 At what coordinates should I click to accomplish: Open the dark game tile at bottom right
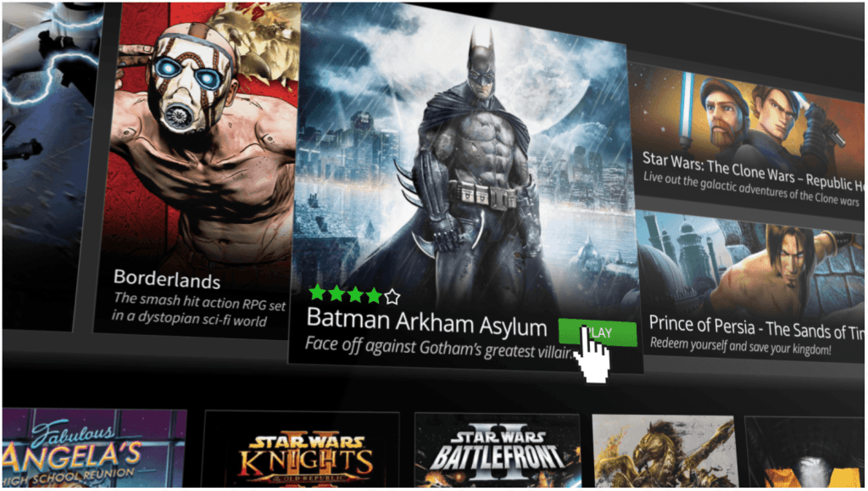(804, 452)
